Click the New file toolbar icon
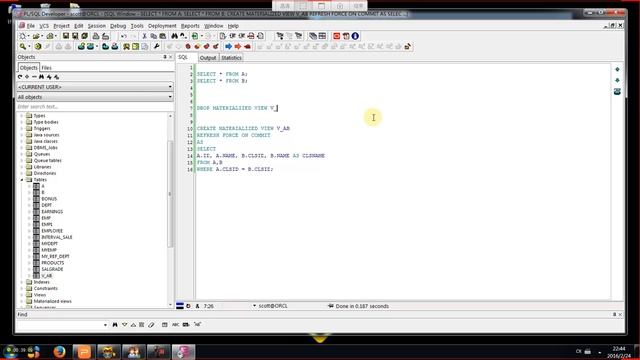The image size is (640, 360). pos(23,36)
